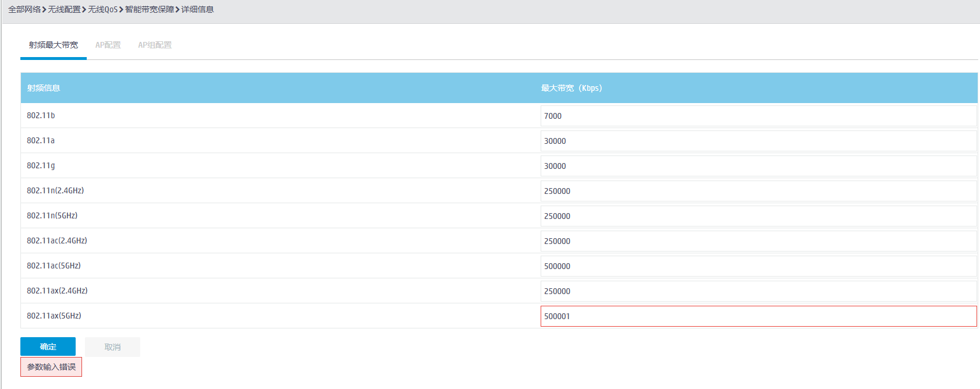Click the 802.11b bandwidth input field
The width and height of the screenshot is (980, 389).
pyautogui.click(x=758, y=116)
